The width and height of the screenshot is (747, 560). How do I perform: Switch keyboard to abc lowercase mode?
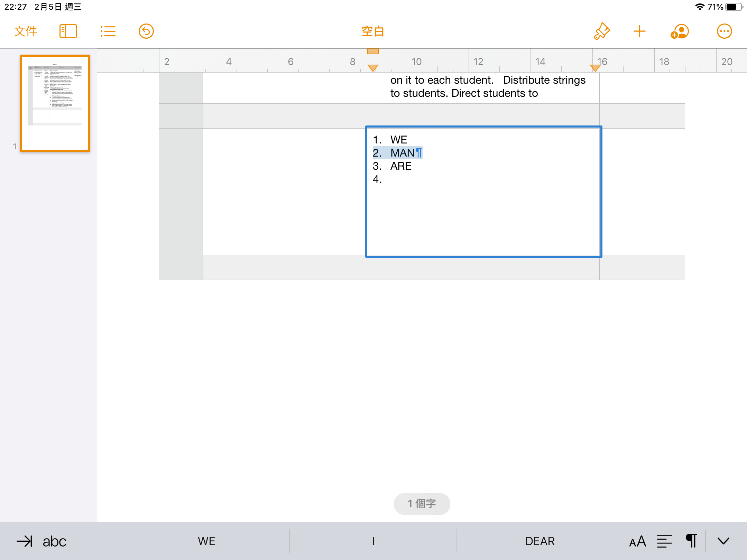54,541
